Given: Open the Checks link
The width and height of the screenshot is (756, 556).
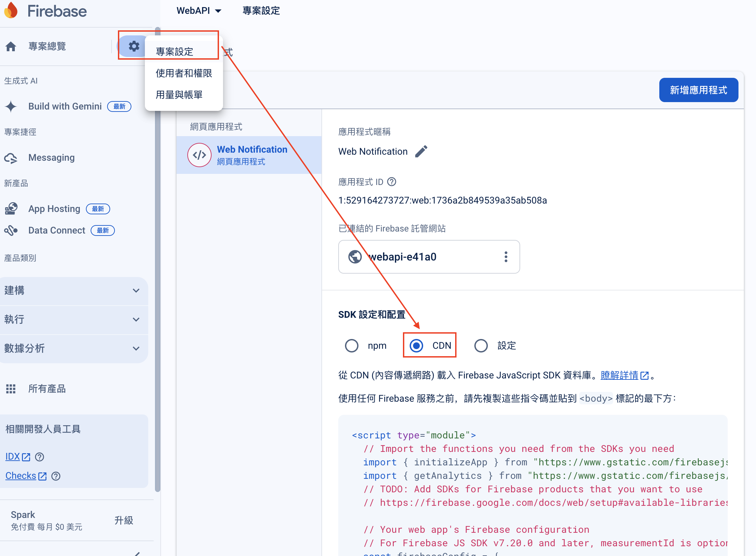Looking at the screenshot, I should (21, 476).
